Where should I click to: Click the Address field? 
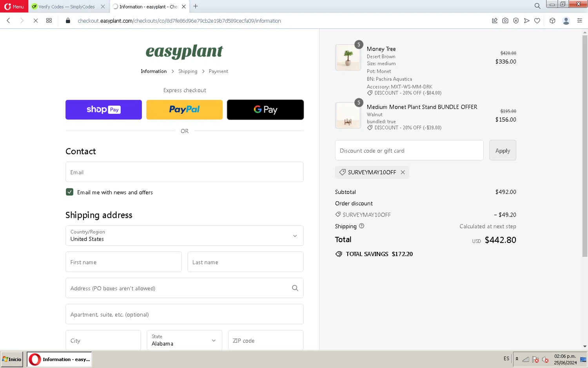point(184,288)
